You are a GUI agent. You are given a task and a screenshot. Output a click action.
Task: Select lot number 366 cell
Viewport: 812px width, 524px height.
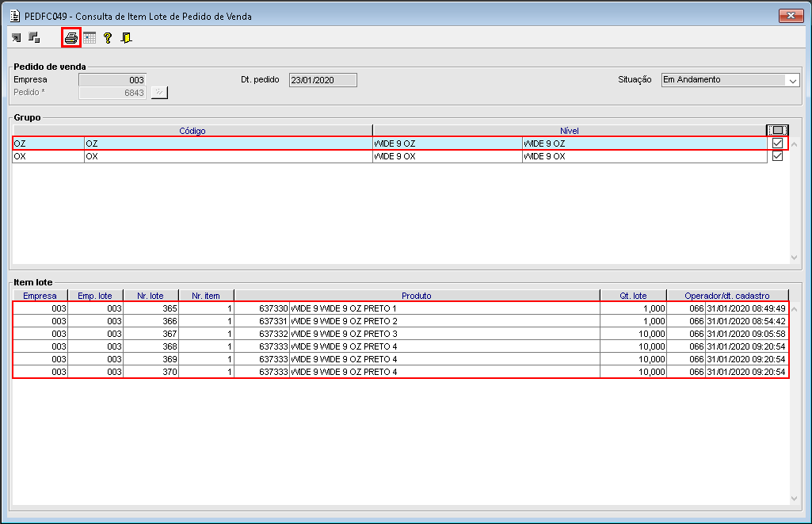pos(151,321)
